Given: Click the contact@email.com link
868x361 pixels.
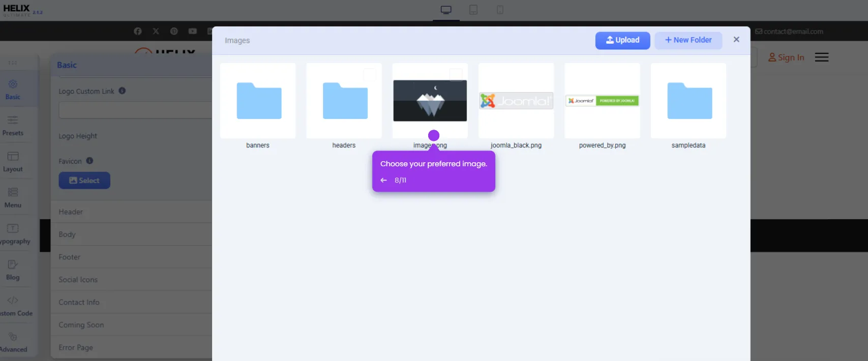Looking at the screenshot, I should [x=789, y=32].
